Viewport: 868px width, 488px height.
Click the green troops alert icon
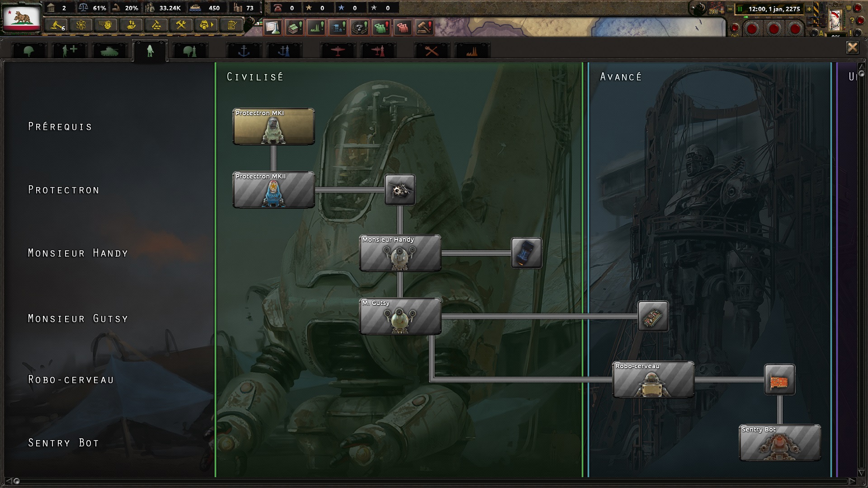pyautogui.click(x=381, y=28)
